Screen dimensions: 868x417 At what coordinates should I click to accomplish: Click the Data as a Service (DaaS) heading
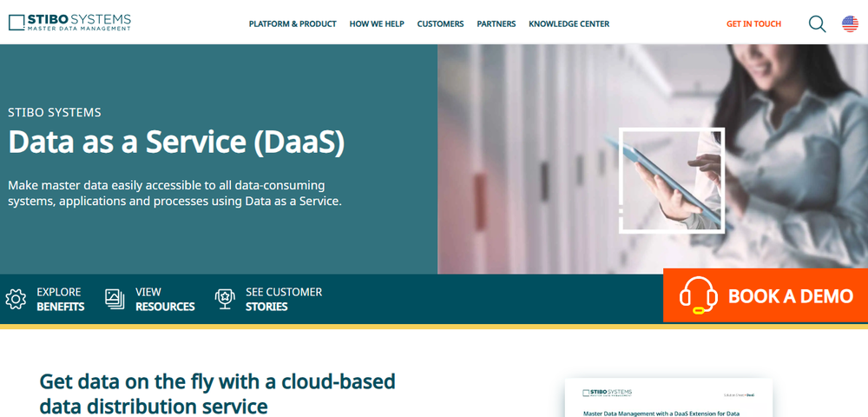[176, 142]
